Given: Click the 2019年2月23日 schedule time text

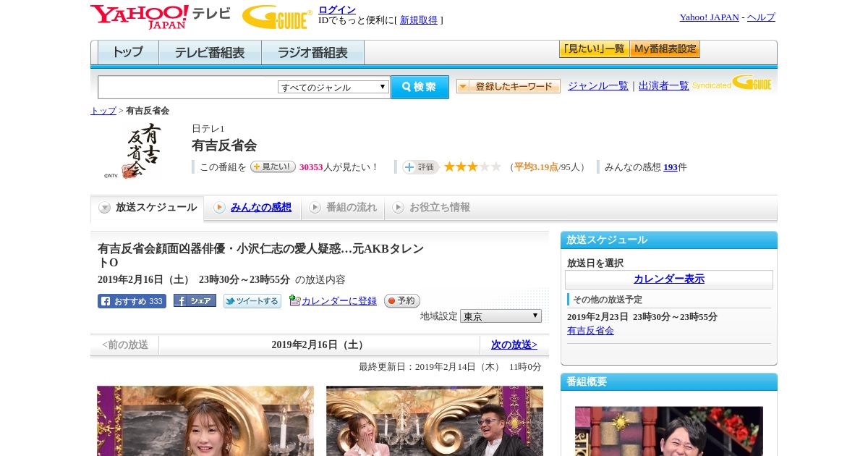Looking at the screenshot, I should tap(642, 317).
